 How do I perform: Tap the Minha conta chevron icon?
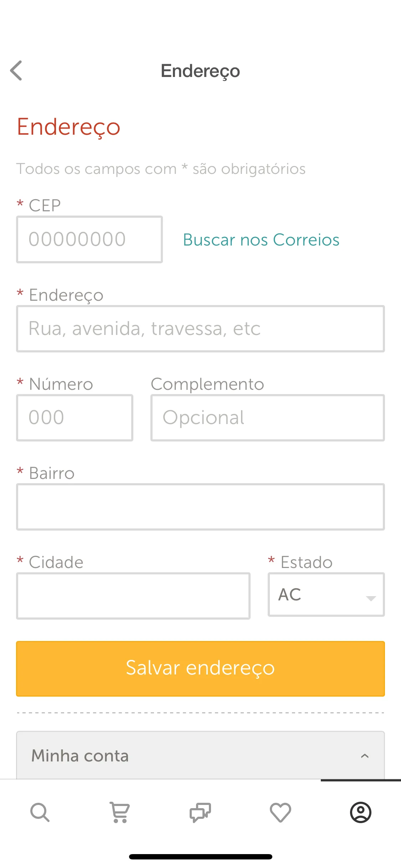click(x=365, y=756)
